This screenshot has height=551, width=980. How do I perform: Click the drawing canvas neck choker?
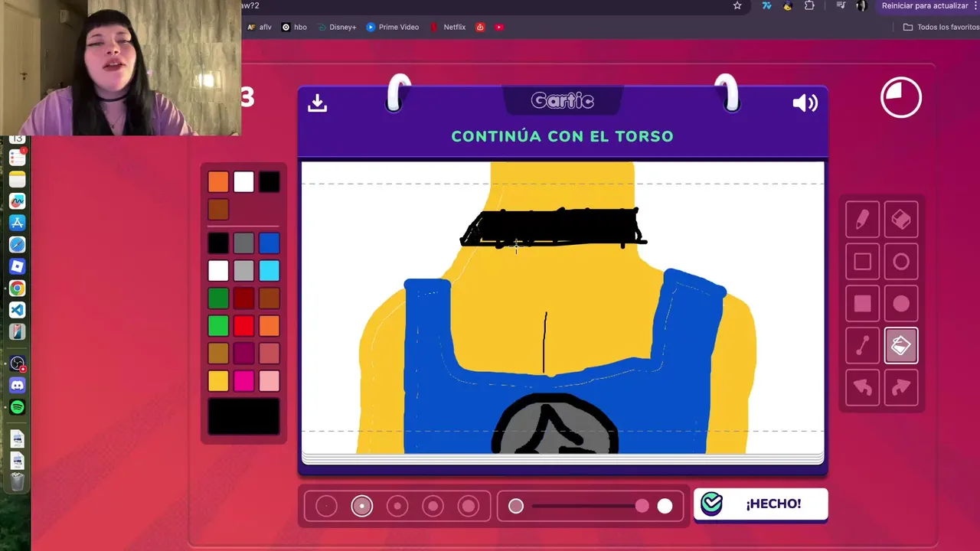coord(554,228)
